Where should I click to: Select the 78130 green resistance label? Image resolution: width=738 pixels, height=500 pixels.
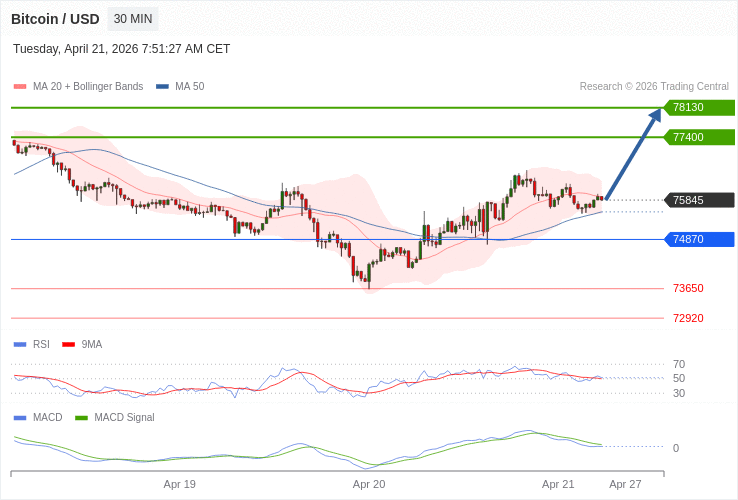(699, 107)
